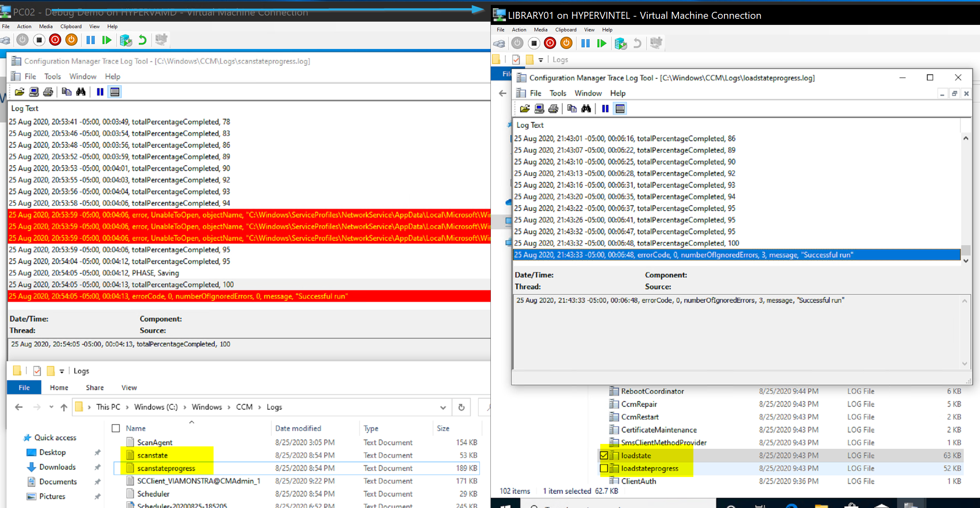
Task: Uncheck the loadstate file checkbox
Action: (604, 455)
